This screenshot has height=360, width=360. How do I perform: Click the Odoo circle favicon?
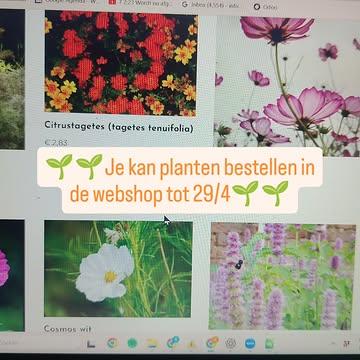click(x=257, y=6)
